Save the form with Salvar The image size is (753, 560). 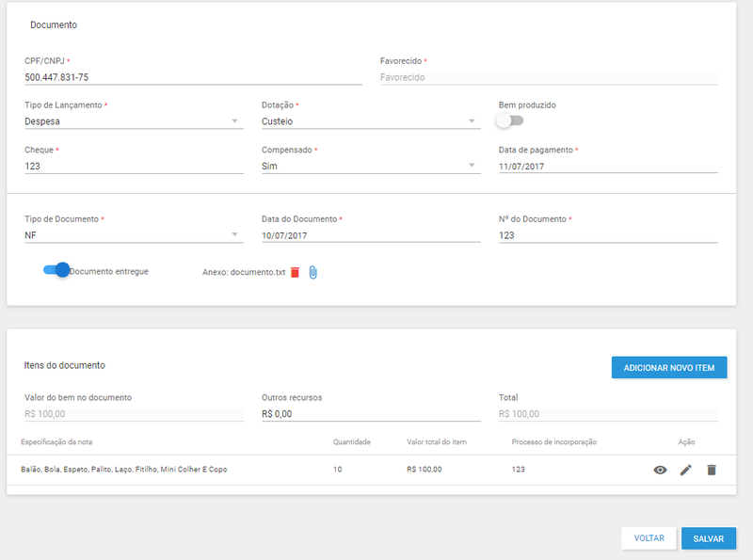tap(709, 539)
